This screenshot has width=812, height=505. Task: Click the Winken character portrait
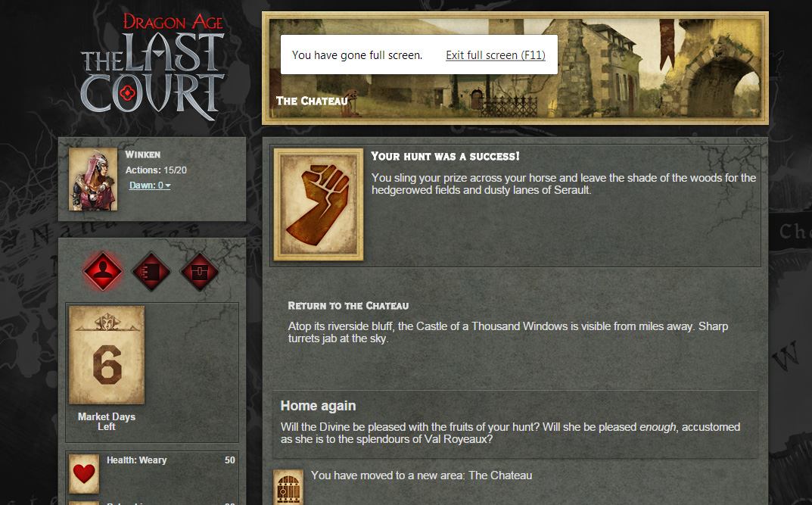[93, 179]
